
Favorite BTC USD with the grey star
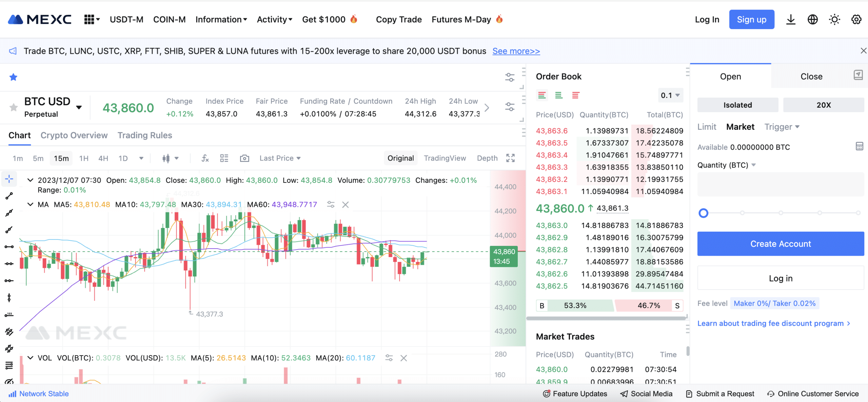(x=14, y=107)
